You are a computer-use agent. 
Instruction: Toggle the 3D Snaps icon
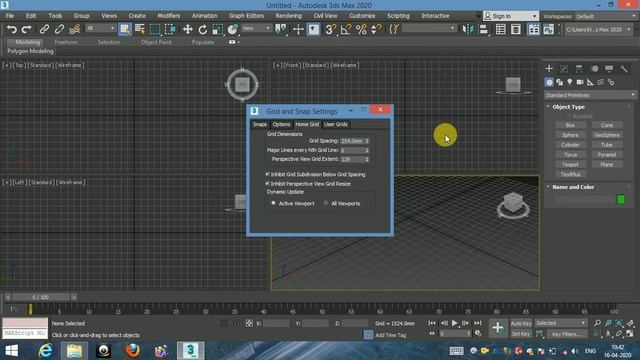point(330,29)
